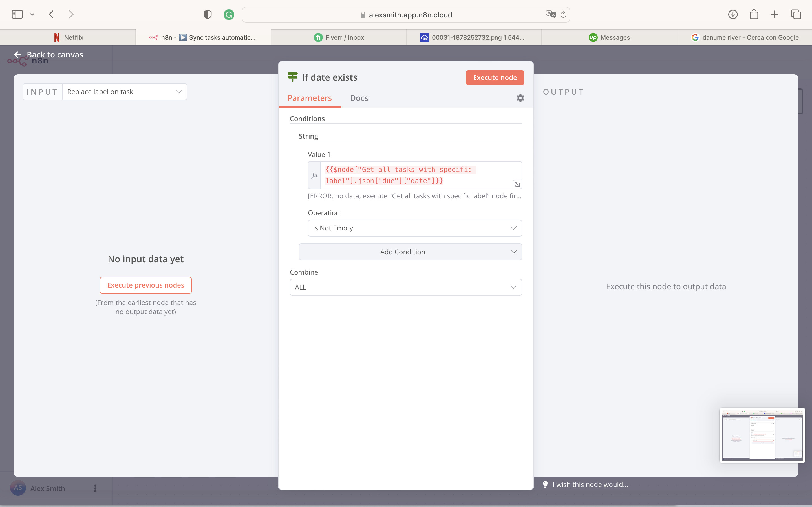812x507 pixels.
Task: Open expression editor expand icon
Action: pyautogui.click(x=517, y=184)
